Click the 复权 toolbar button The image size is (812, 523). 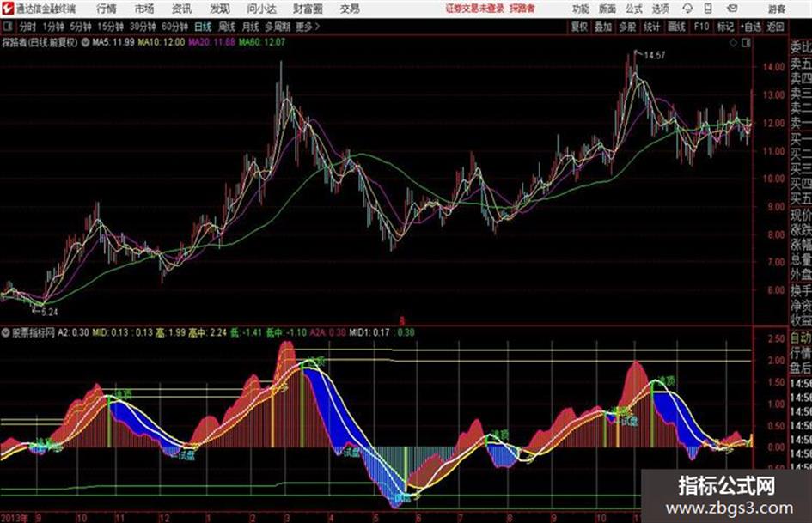click(579, 27)
